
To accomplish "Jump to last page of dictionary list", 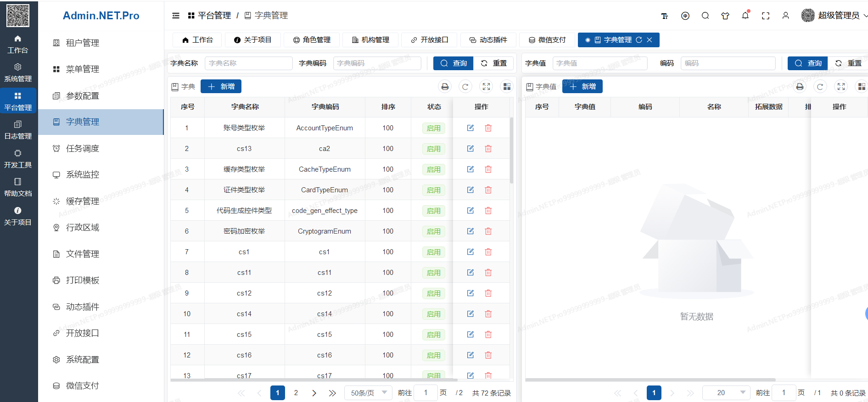I will pyautogui.click(x=333, y=393).
